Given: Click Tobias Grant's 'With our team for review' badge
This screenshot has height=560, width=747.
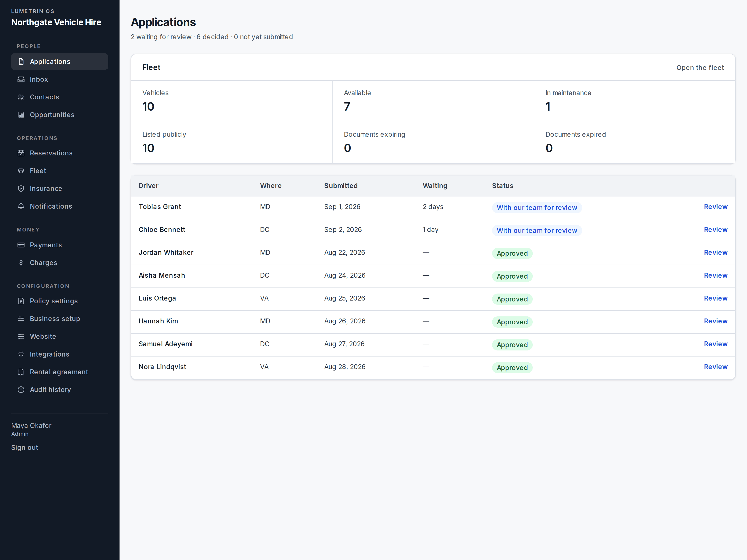Looking at the screenshot, I should pos(537,208).
